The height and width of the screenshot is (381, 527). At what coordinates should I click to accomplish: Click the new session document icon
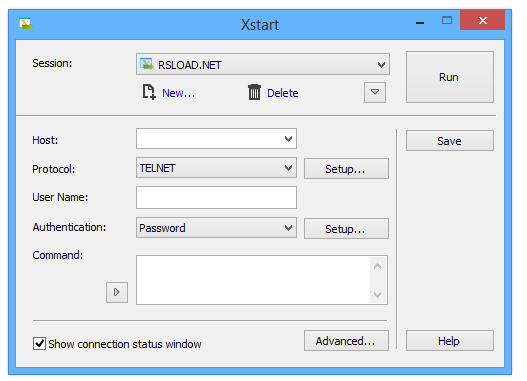149,92
